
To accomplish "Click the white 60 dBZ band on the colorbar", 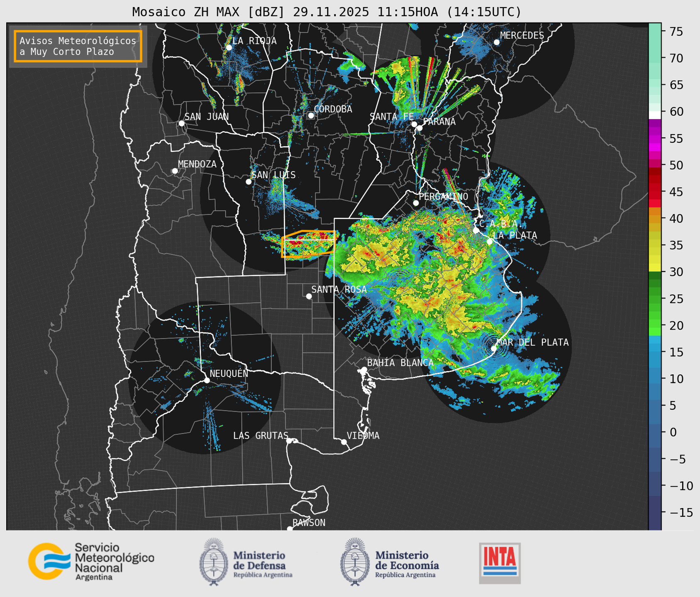I will click(655, 115).
